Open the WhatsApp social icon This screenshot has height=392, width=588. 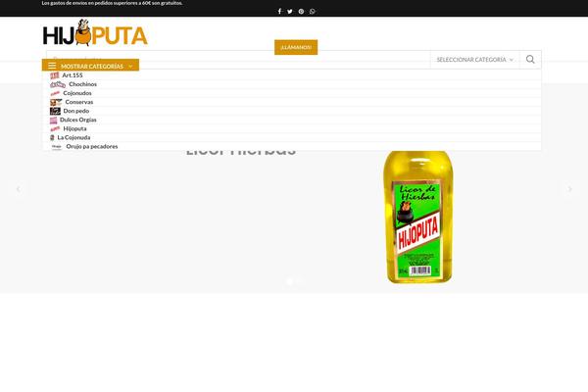[x=313, y=11]
